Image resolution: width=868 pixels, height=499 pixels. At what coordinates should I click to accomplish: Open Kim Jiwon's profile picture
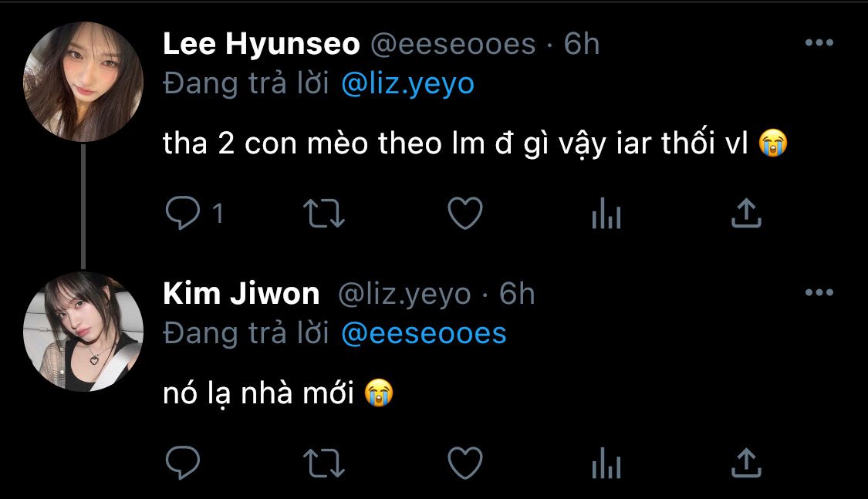[83, 332]
